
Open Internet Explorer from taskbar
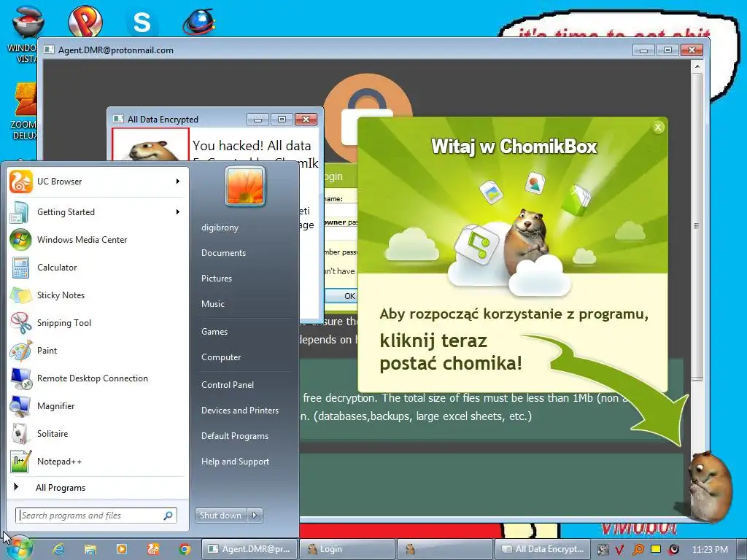pos(58,549)
